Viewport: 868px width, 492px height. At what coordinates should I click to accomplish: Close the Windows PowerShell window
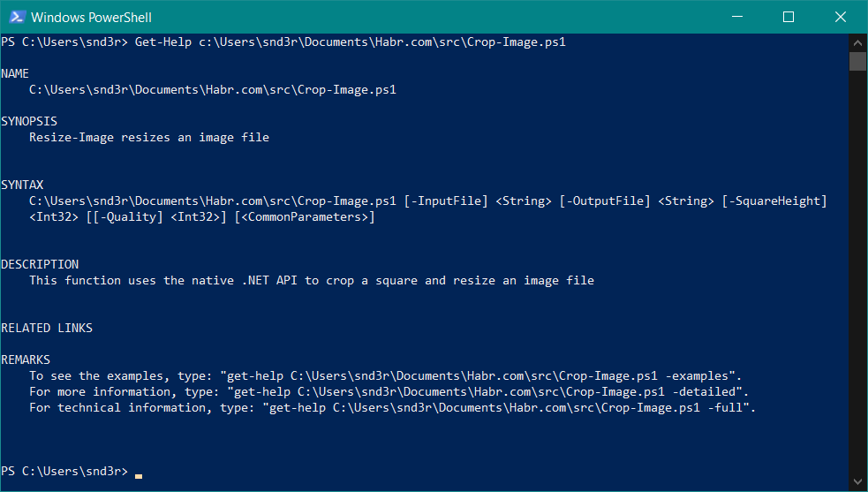tap(840, 17)
